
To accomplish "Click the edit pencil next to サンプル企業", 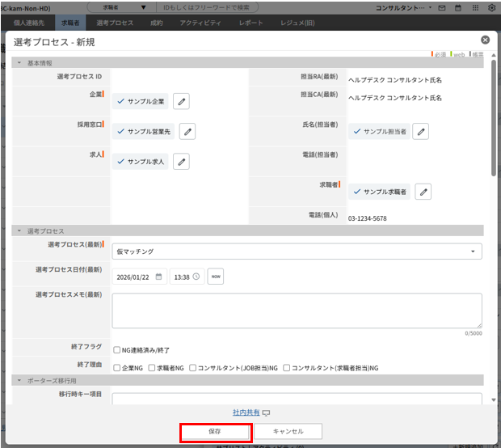I will pyautogui.click(x=182, y=101).
